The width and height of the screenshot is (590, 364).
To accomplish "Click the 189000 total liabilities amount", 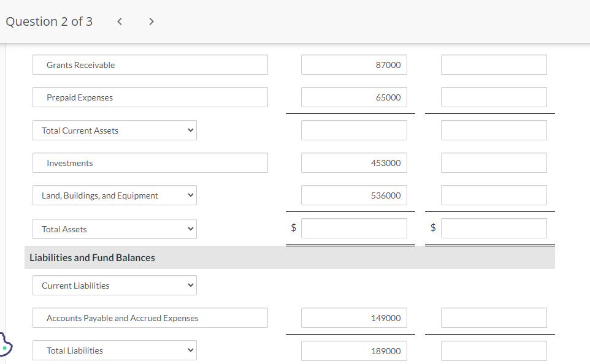I will tap(354, 350).
